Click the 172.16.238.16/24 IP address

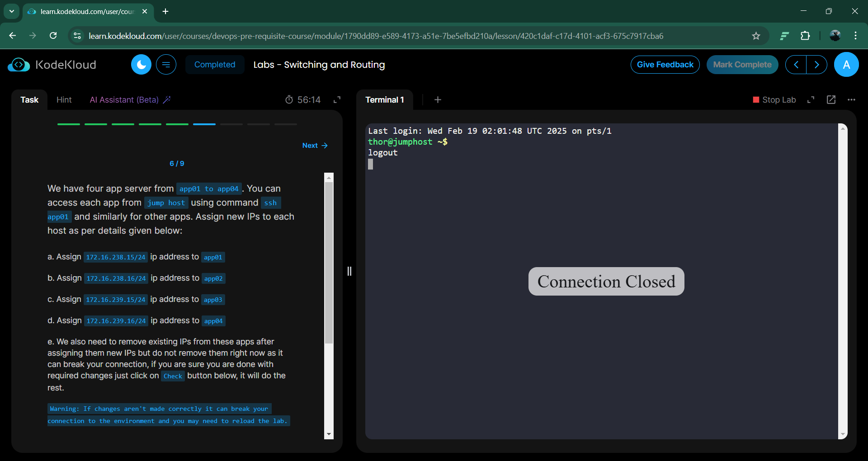pos(116,278)
